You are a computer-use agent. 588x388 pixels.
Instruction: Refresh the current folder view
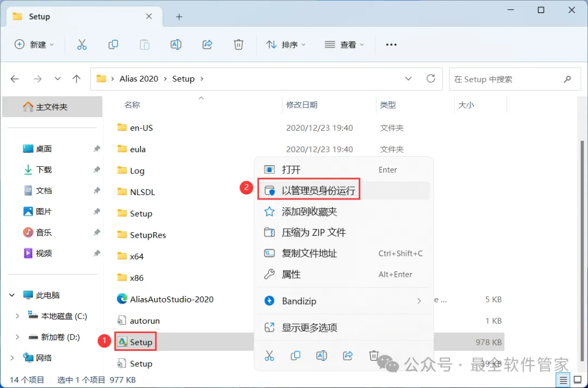click(431, 78)
